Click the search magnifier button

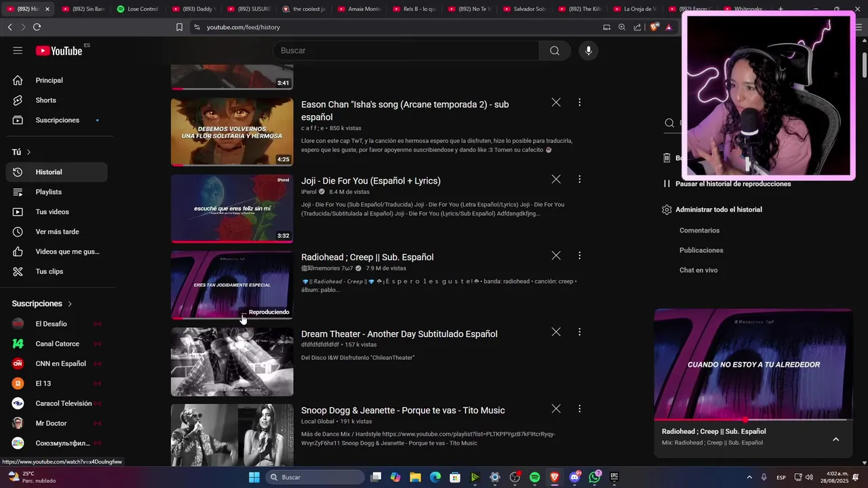(555, 51)
